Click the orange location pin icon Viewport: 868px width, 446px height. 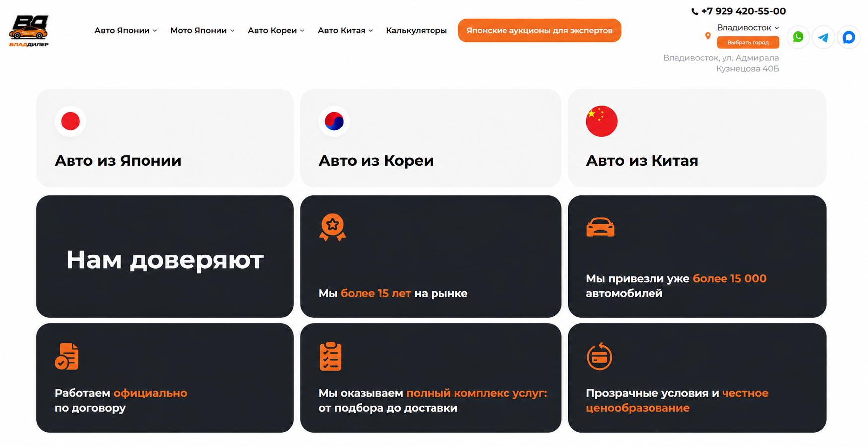coord(708,36)
